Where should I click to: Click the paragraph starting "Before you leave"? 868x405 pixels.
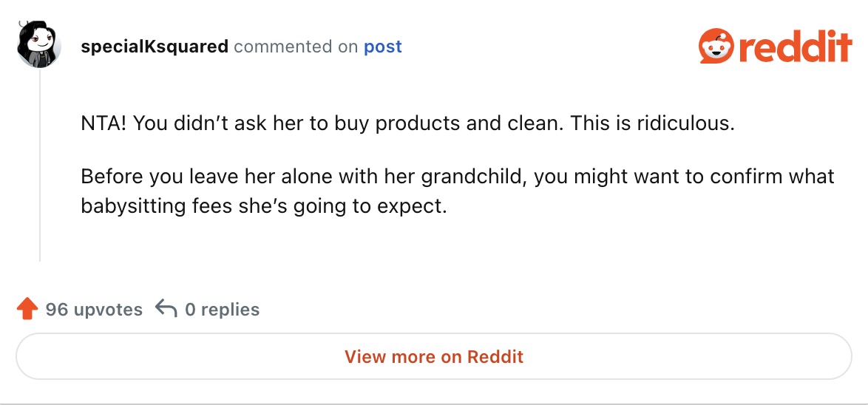pos(457,191)
